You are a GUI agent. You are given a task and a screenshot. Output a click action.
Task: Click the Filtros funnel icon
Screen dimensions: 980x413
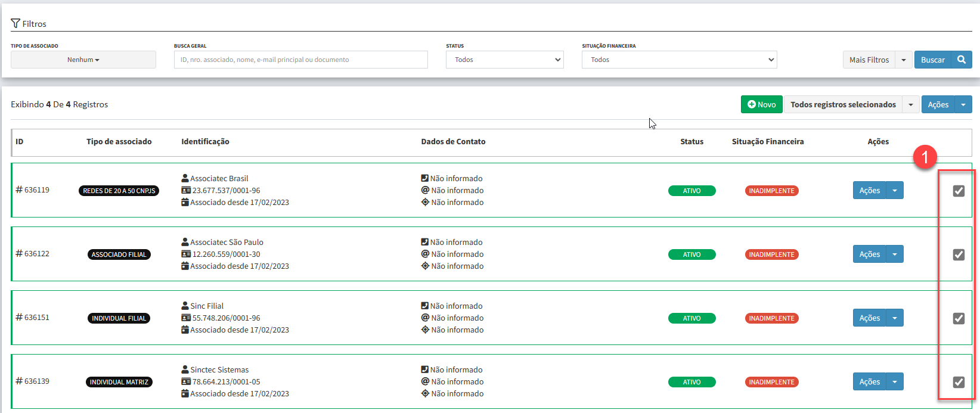click(15, 24)
